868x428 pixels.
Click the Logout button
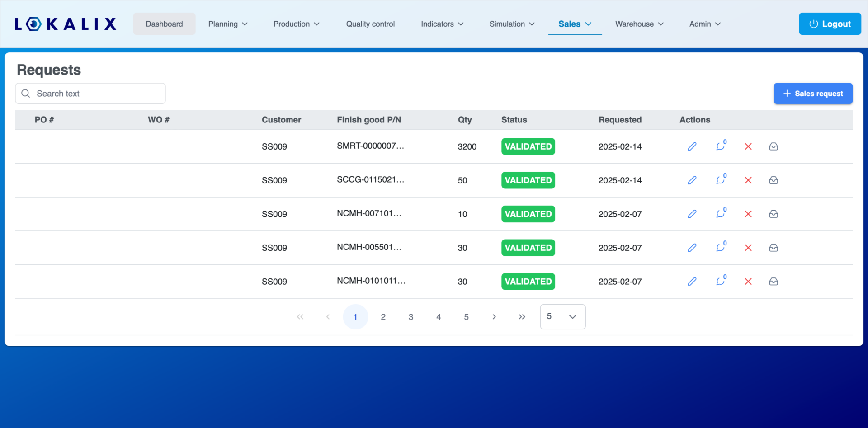[x=830, y=24]
